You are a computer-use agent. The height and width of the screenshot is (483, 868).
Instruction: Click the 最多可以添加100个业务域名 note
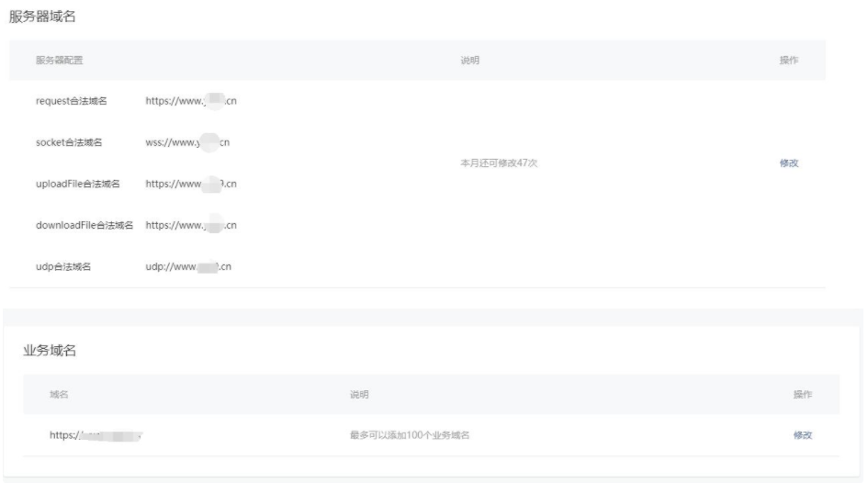[x=409, y=435]
